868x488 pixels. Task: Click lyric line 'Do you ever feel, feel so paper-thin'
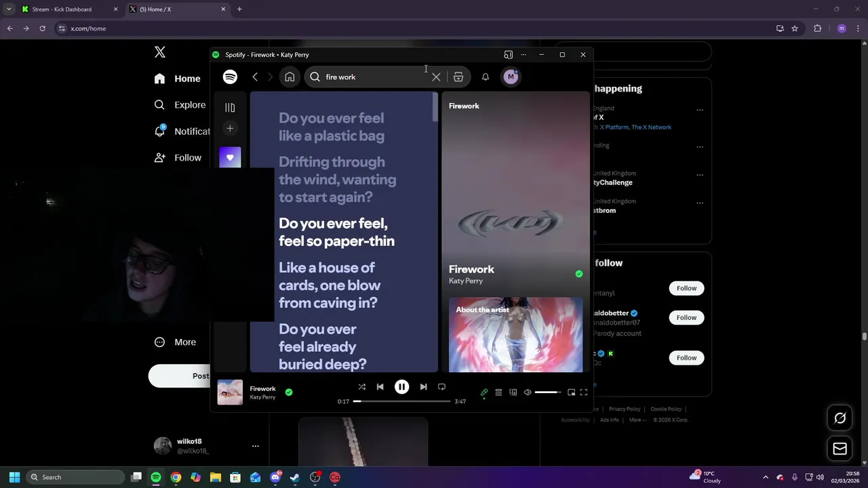point(336,232)
